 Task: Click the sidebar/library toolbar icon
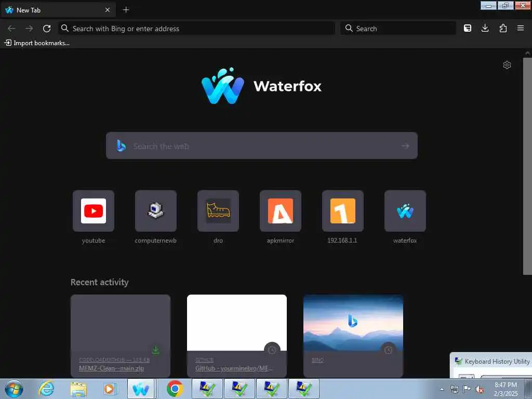point(468,28)
